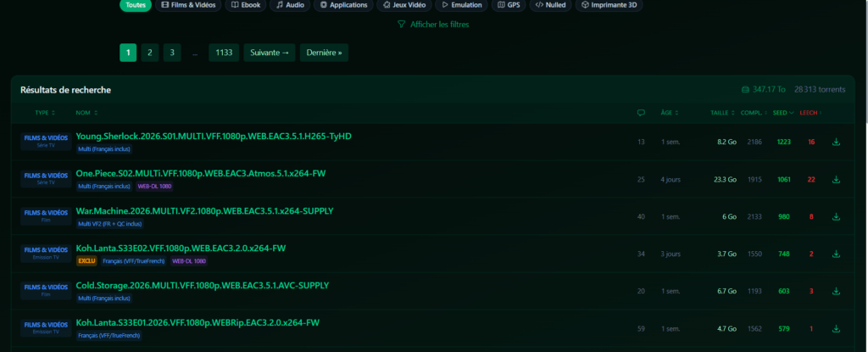This screenshot has width=868, height=352.
Task: Open the One.Piece.S02.MULTi torrent link
Action: point(200,173)
